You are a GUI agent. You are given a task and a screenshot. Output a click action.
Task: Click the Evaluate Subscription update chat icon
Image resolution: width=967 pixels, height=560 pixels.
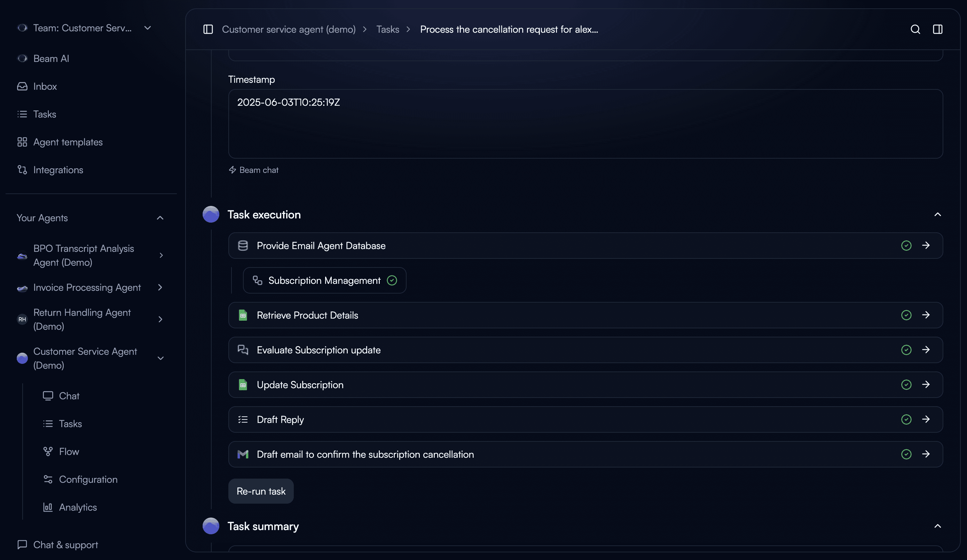pos(243,350)
